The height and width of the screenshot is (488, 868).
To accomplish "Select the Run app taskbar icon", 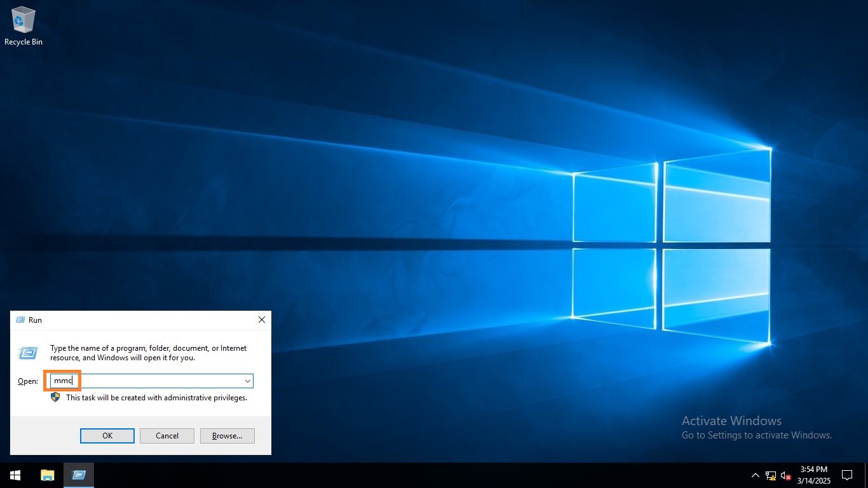I will pos(79,475).
